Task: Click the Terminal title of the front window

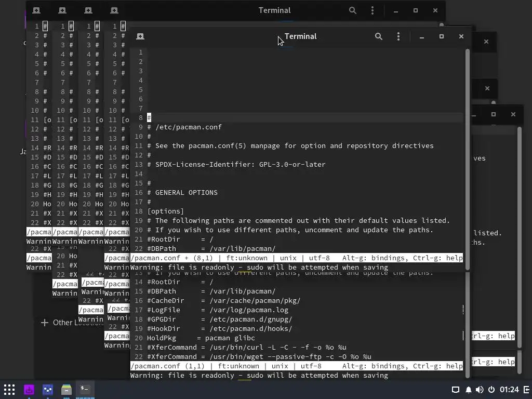Action: pyautogui.click(x=301, y=36)
